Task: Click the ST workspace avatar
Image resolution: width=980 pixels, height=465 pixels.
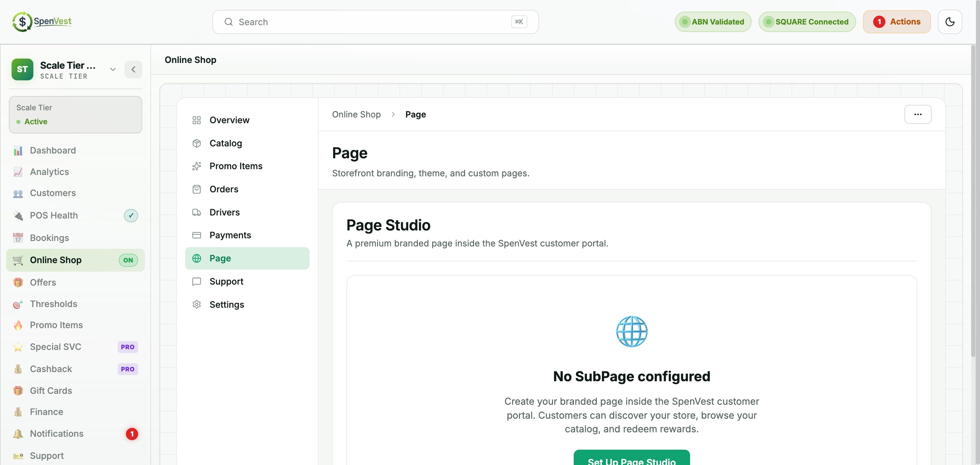Action: click(22, 69)
